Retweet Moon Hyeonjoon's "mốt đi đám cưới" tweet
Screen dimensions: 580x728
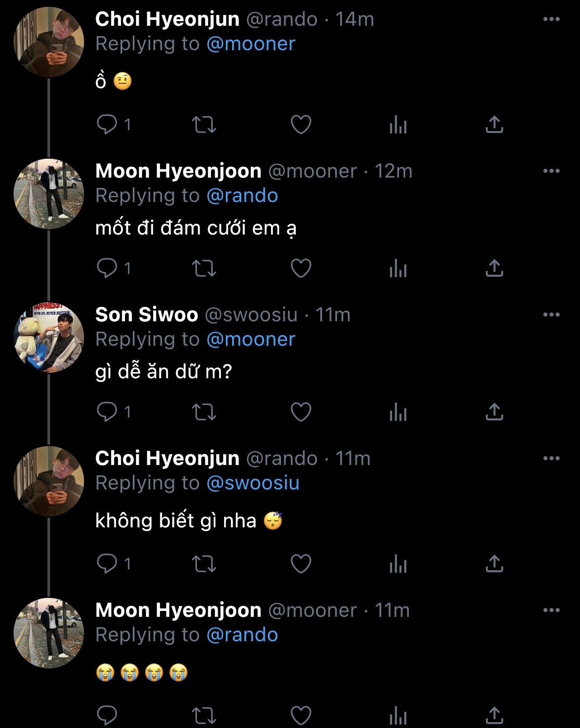[x=204, y=268]
